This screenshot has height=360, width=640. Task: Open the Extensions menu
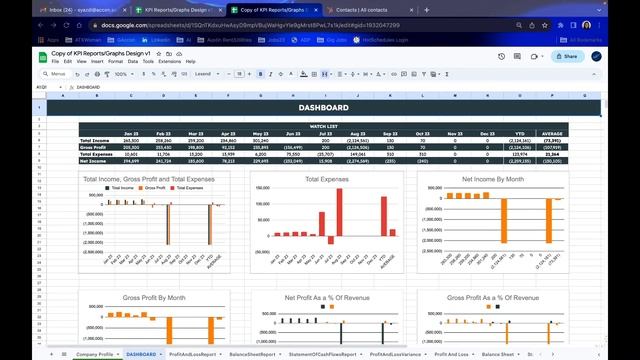(169, 62)
